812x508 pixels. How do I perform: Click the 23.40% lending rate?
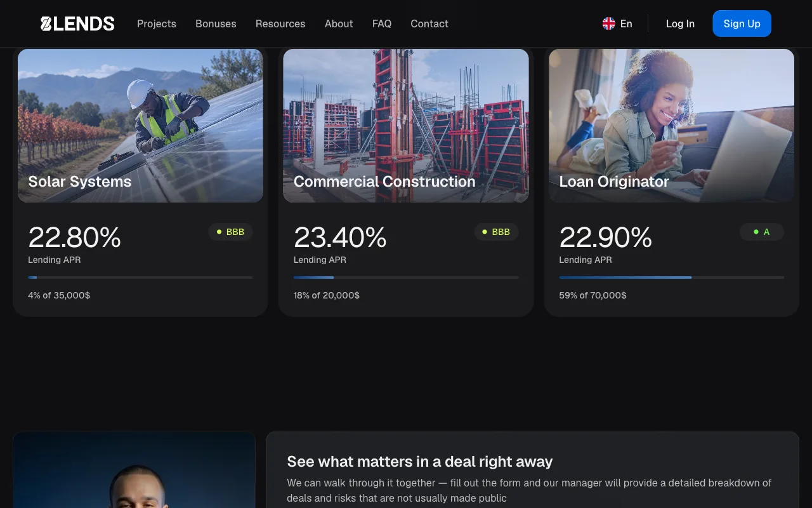(x=340, y=237)
